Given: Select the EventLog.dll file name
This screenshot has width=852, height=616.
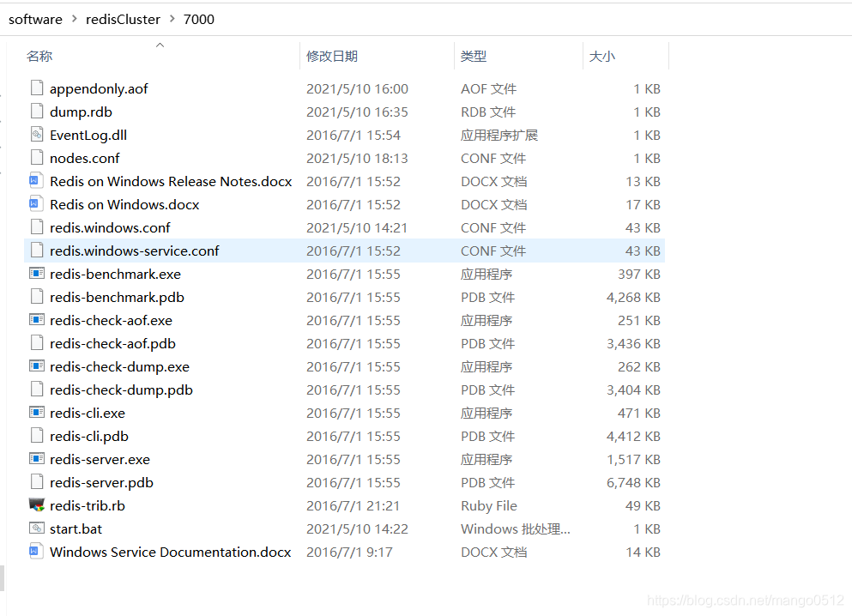Looking at the screenshot, I should (x=88, y=135).
